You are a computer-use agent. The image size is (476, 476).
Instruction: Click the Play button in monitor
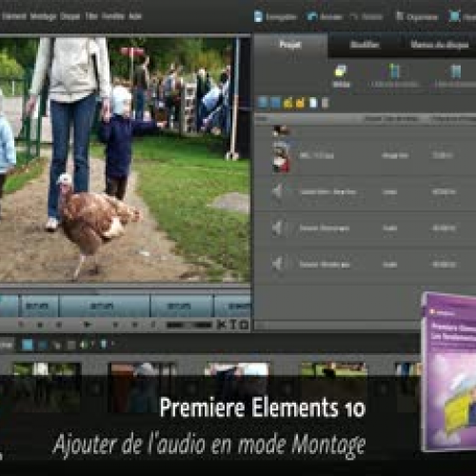tap(87, 325)
